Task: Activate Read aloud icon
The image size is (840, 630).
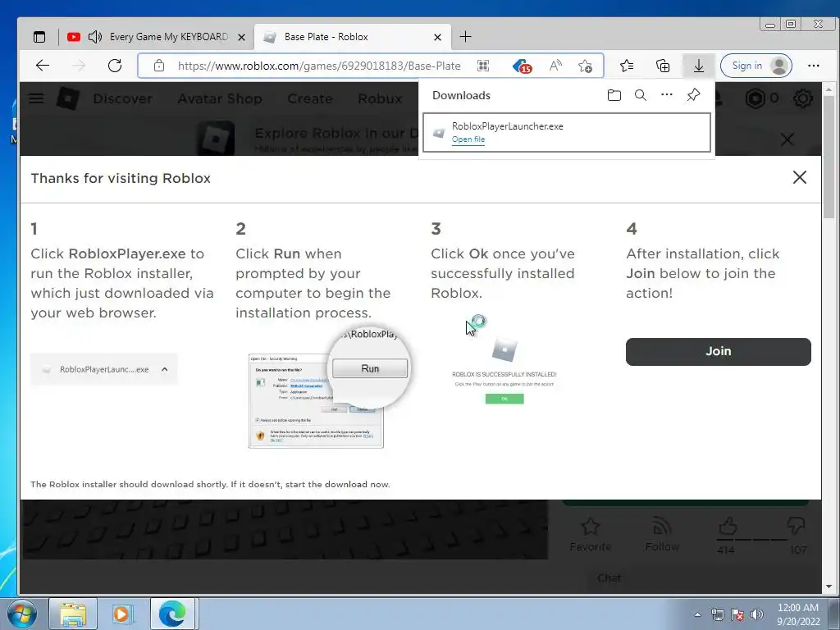Action: [x=555, y=66]
